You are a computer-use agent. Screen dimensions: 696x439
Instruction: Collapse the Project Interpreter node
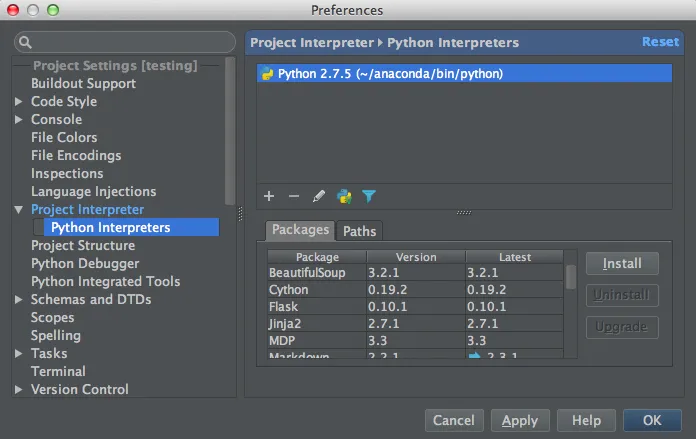[x=19, y=210]
